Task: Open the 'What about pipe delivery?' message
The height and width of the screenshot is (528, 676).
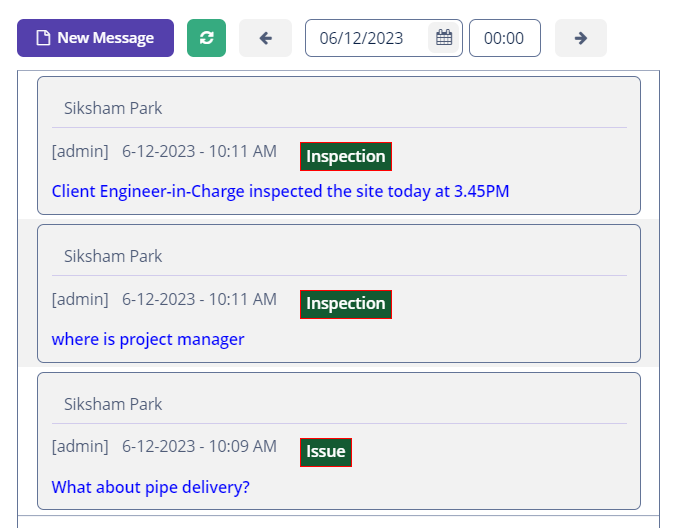Action: click(150, 487)
